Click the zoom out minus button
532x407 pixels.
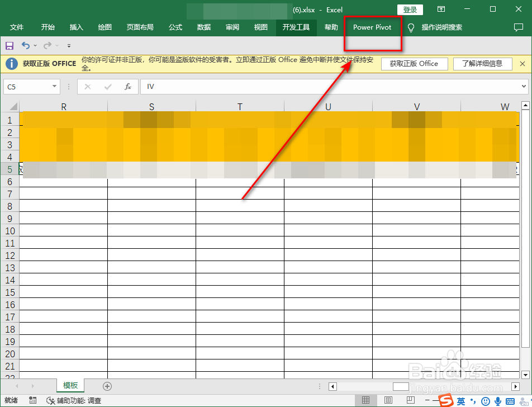427,400
